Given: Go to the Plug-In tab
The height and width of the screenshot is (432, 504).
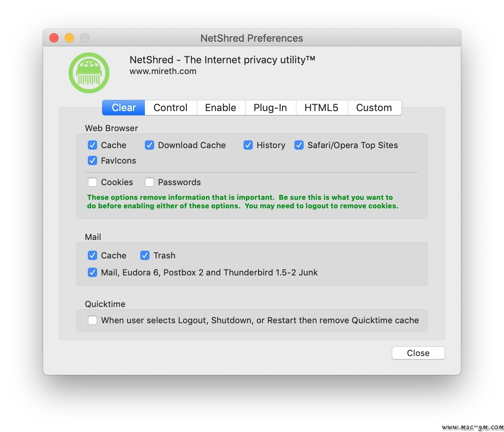Looking at the screenshot, I should point(270,108).
